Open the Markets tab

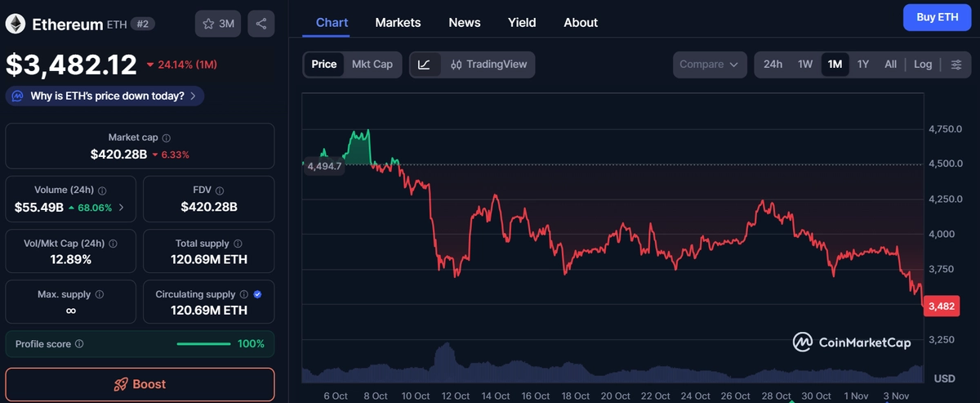point(398,23)
